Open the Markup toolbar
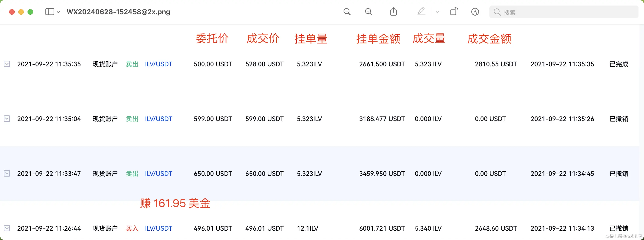644x240 pixels. click(x=475, y=12)
